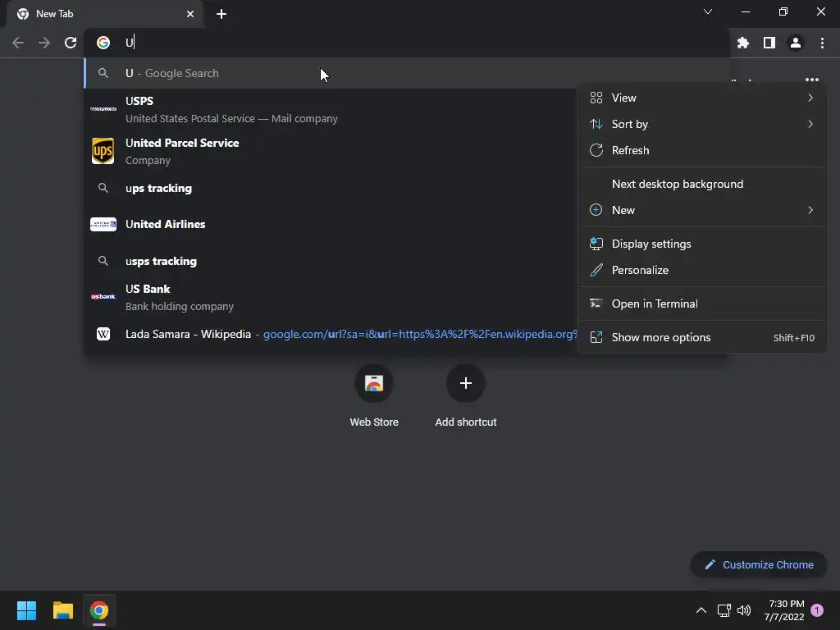Image resolution: width=840 pixels, height=630 pixels.
Task: Open Display settings from context menu
Action: (702, 244)
